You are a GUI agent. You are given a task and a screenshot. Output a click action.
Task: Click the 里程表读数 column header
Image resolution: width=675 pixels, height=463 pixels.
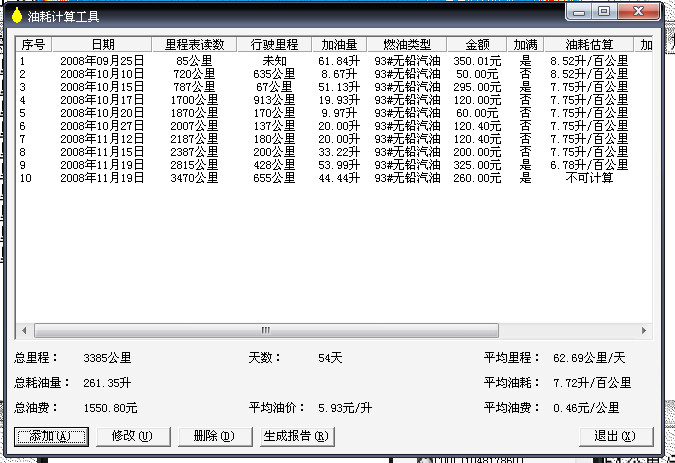(x=194, y=45)
